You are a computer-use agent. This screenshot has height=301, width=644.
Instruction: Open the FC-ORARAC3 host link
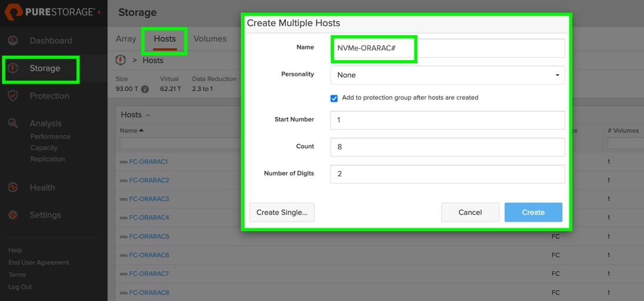(x=149, y=199)
